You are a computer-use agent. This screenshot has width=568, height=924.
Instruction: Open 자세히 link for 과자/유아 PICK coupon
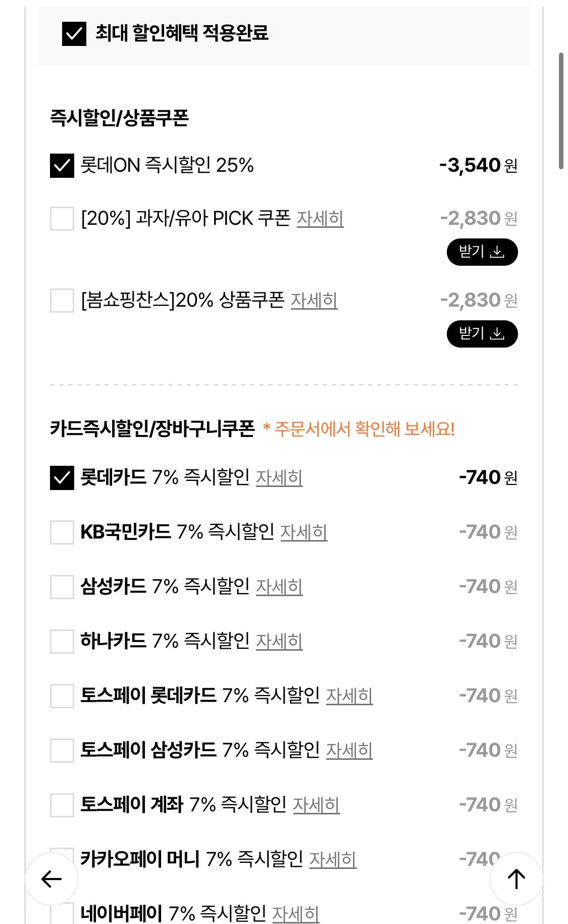tap(320, 219)
